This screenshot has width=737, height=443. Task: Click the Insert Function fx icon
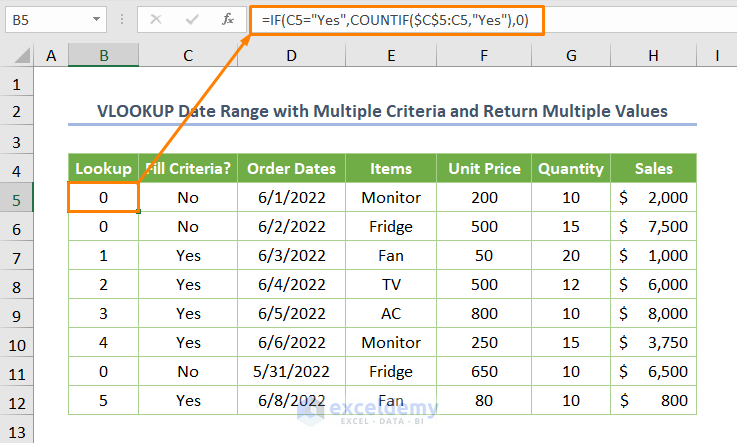[227, 19]
